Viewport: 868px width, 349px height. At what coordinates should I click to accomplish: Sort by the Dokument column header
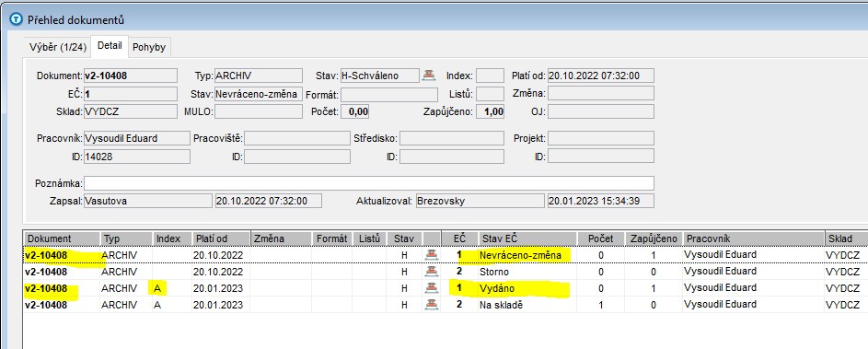(x=62, y=238)
